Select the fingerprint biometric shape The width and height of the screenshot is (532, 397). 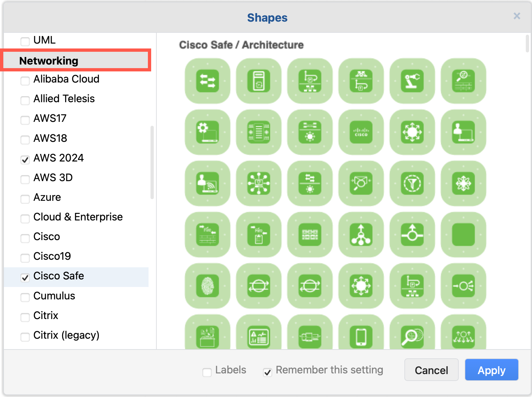point(207,286)
